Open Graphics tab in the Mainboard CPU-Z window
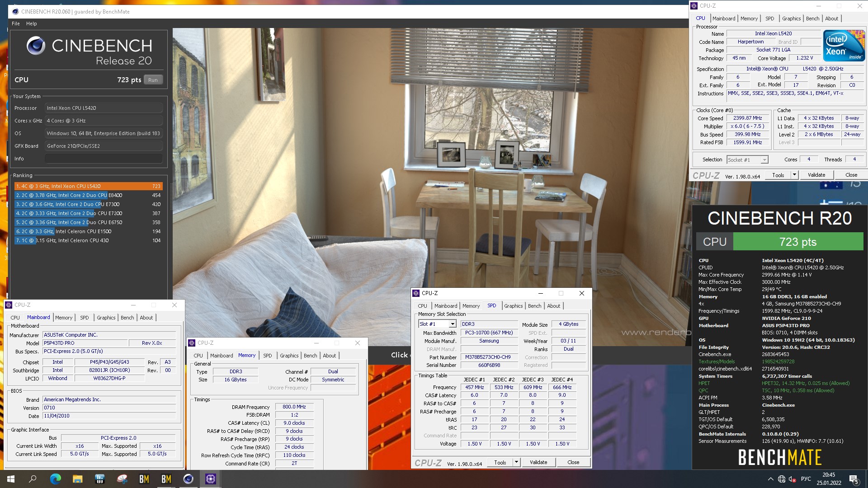The height and width of the screenshot is (488, 868). click(106, 318)
